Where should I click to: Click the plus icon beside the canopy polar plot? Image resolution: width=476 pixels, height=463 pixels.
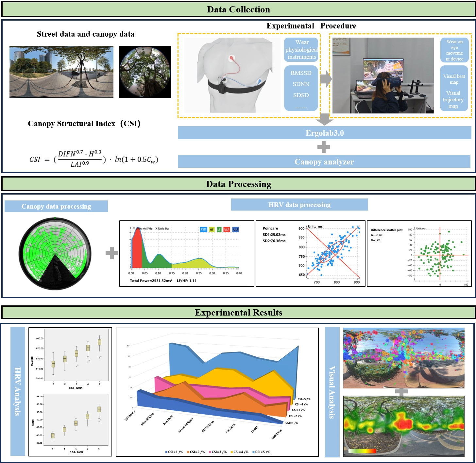pos(111,253)
